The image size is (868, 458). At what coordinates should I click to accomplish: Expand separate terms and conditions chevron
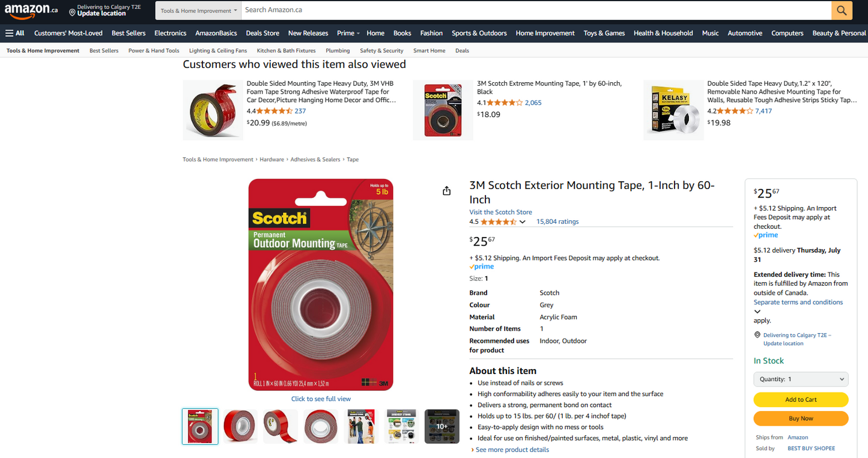757,312
